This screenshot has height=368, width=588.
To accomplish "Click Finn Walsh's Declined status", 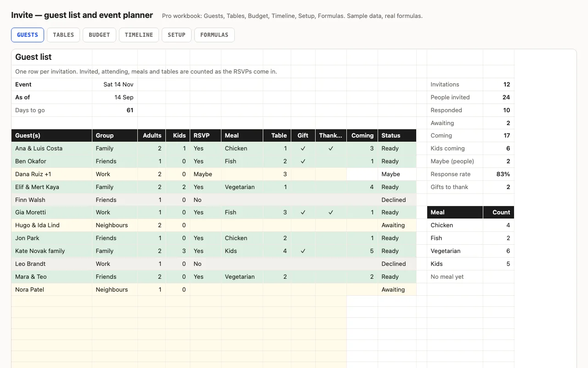I will click(397, 200).
